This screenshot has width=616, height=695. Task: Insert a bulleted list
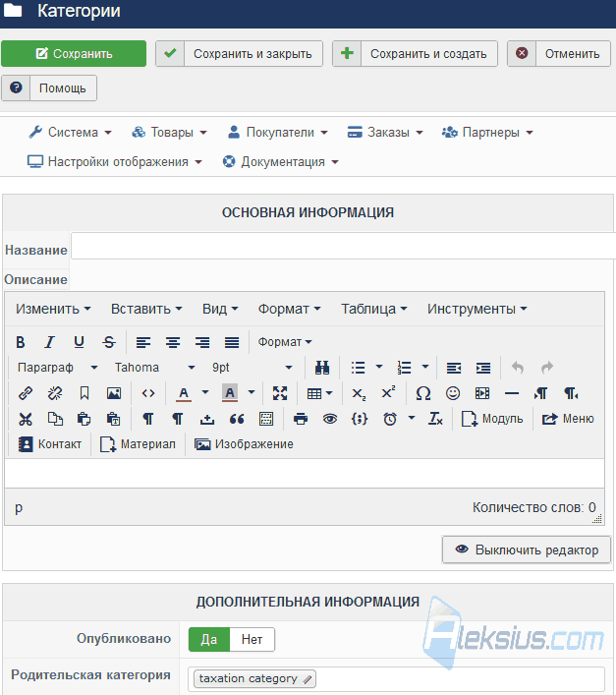click(358, 368)
